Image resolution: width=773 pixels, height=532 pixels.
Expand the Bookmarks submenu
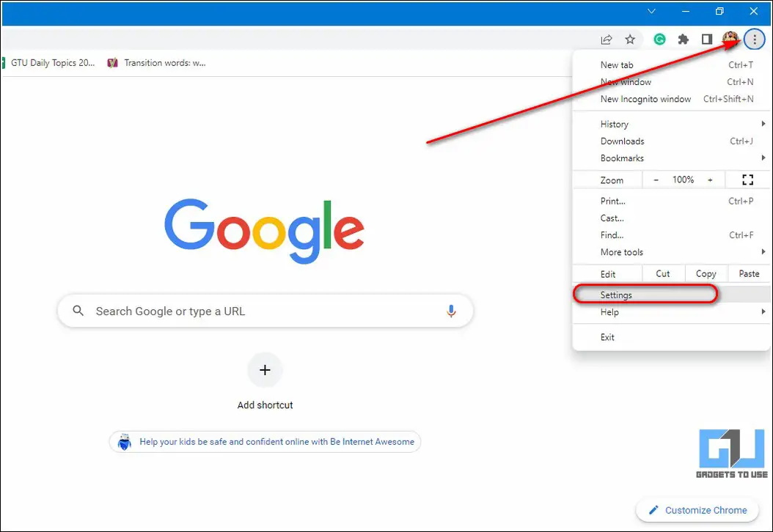click(x=671, y=158)
